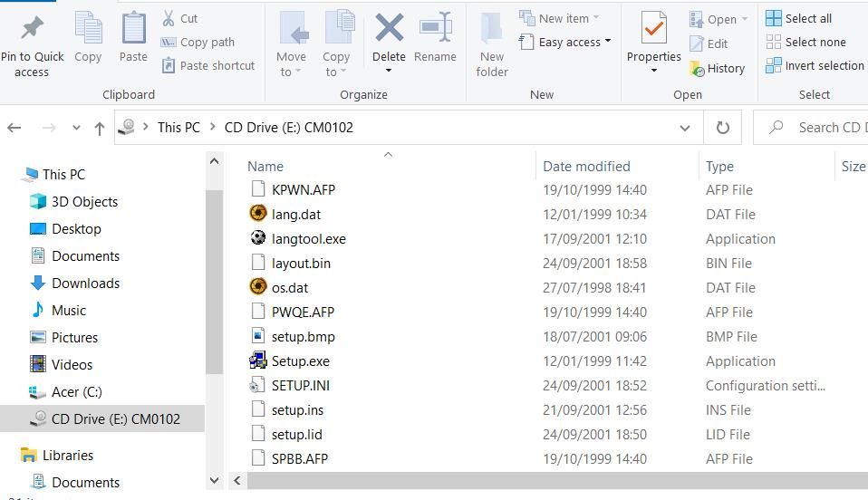Click the Search CD Drive box
Viewport: 868px width, 500px height.
coord(811,128)
